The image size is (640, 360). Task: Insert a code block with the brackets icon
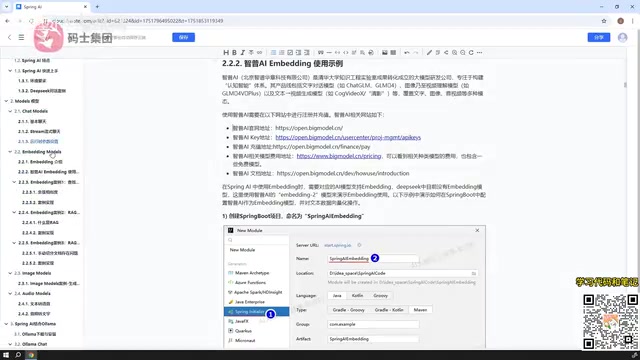pos(346,52)
